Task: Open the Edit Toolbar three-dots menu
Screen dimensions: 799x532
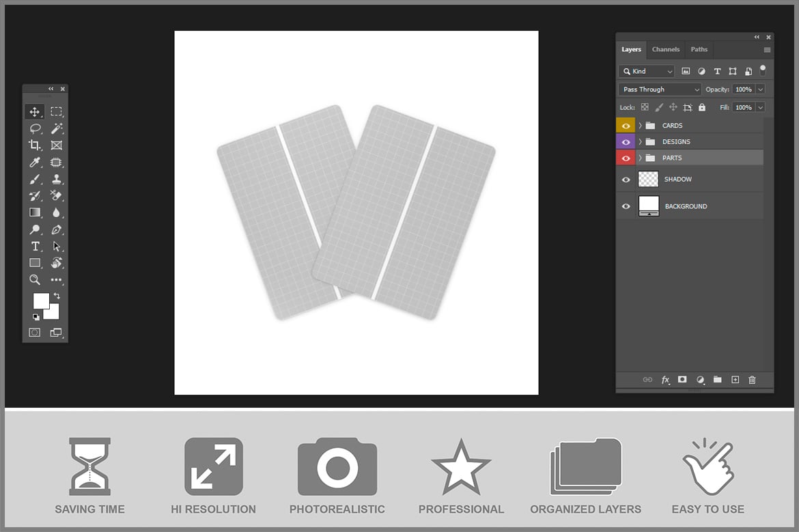Action: (x=57, y=280)
